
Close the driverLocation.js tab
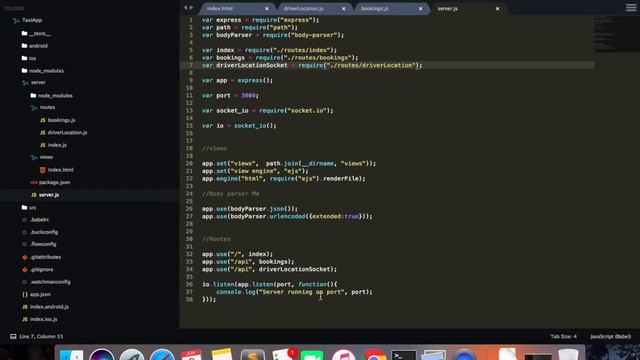click(343, 9)
